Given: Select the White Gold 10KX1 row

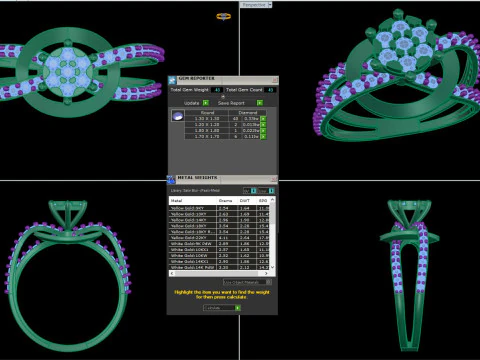Looking at the screenshot, I should [220, 250].
